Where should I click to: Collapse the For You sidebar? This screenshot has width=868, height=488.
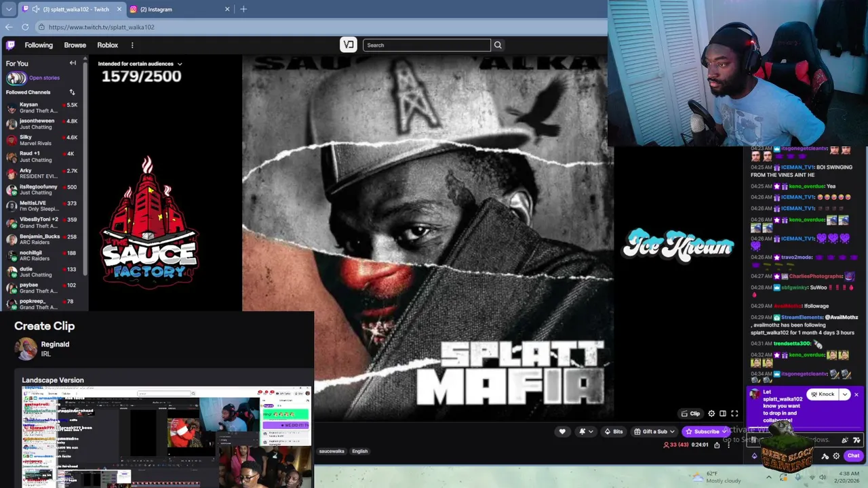point(73,63)
